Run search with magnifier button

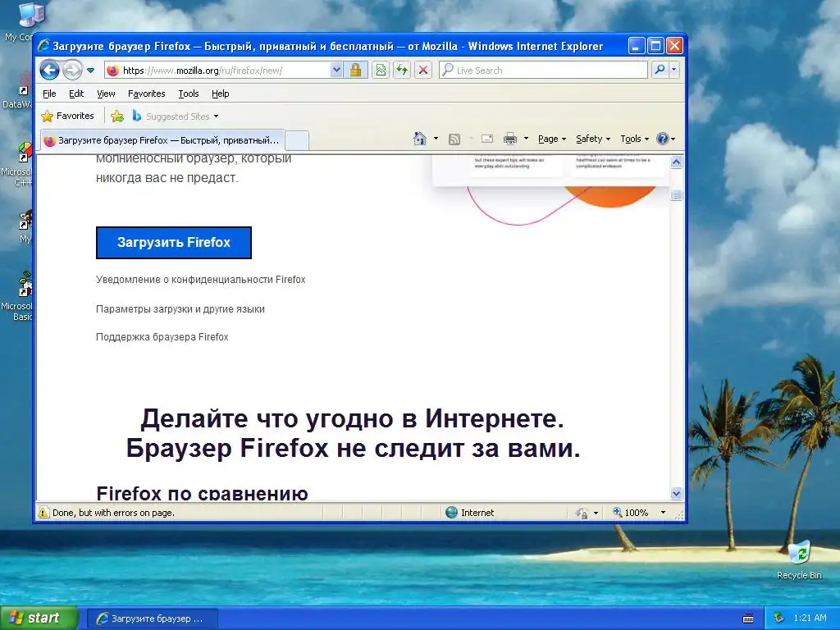[x=660, y=71]
